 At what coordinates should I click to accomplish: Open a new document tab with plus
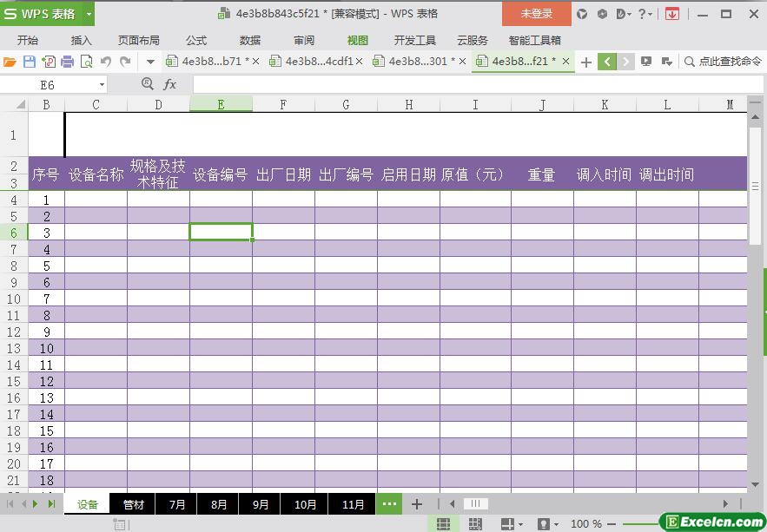(x=586, y=62)
